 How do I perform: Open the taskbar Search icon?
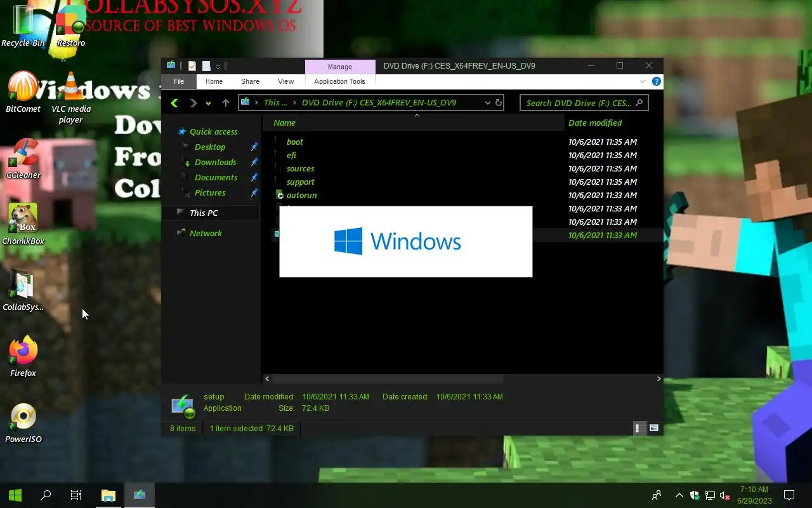click(x=46, y=495)
